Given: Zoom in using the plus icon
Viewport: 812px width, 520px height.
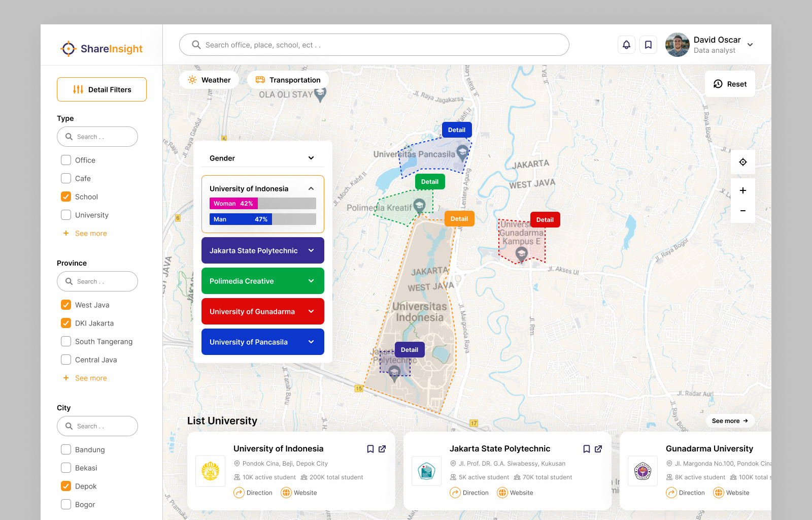Looking at the screenshot, I should [x=742, y=190].
